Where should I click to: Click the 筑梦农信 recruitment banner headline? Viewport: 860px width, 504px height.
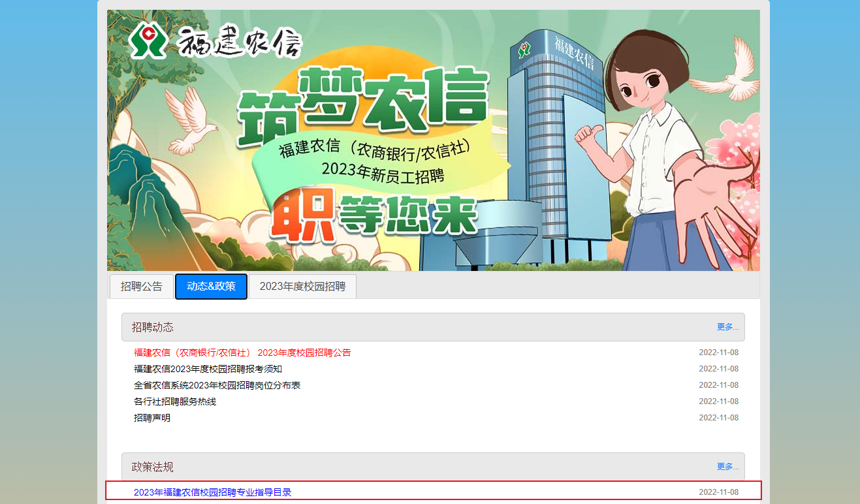pyautogui.click(x=362, y=108)
